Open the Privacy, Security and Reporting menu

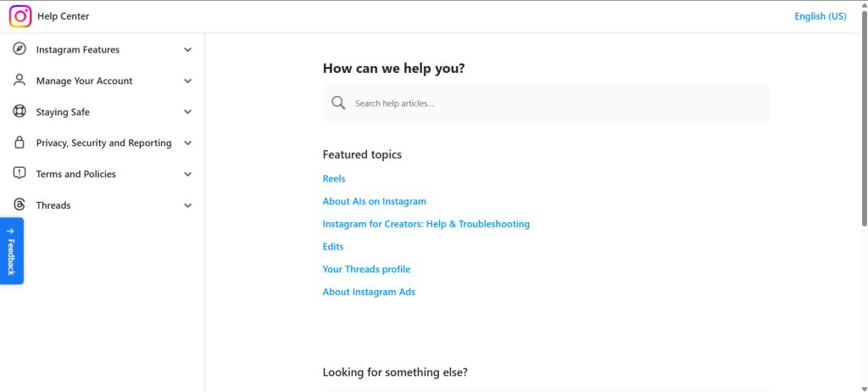pyautogui.click(x=103, y=143)
